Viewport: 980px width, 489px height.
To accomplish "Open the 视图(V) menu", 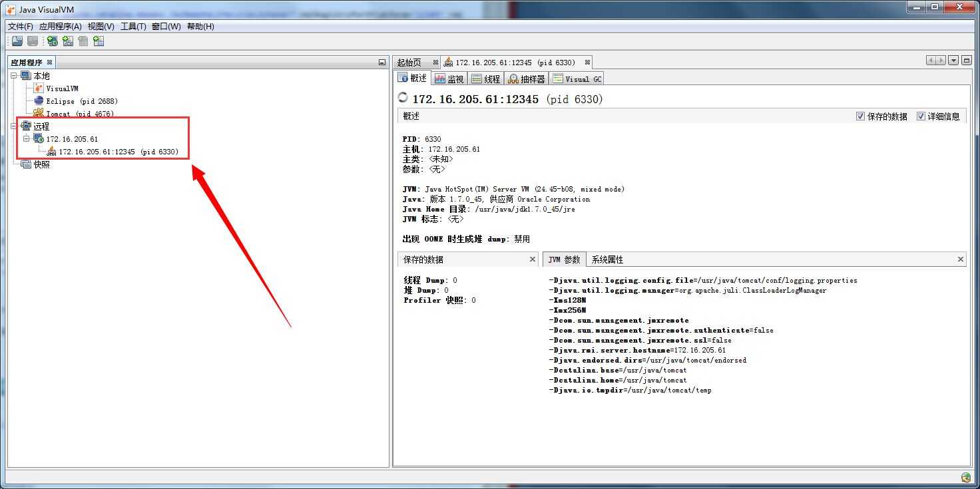I will [101, 27].
